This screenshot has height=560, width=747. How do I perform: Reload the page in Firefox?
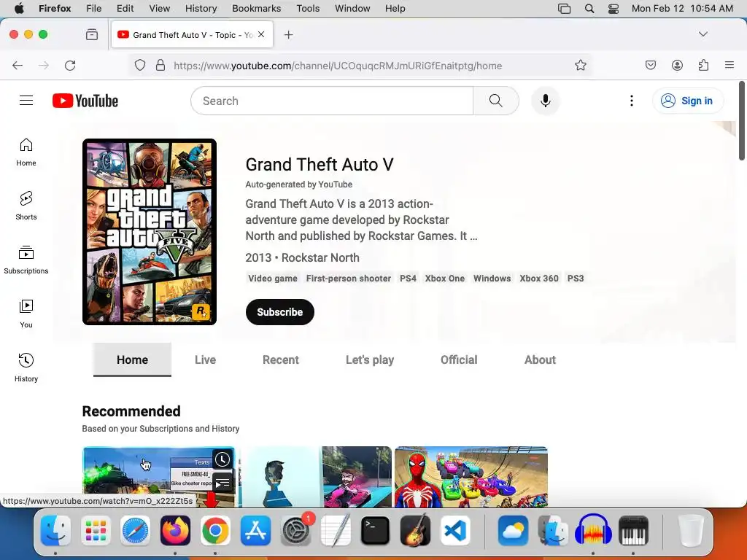coord(70,65)
